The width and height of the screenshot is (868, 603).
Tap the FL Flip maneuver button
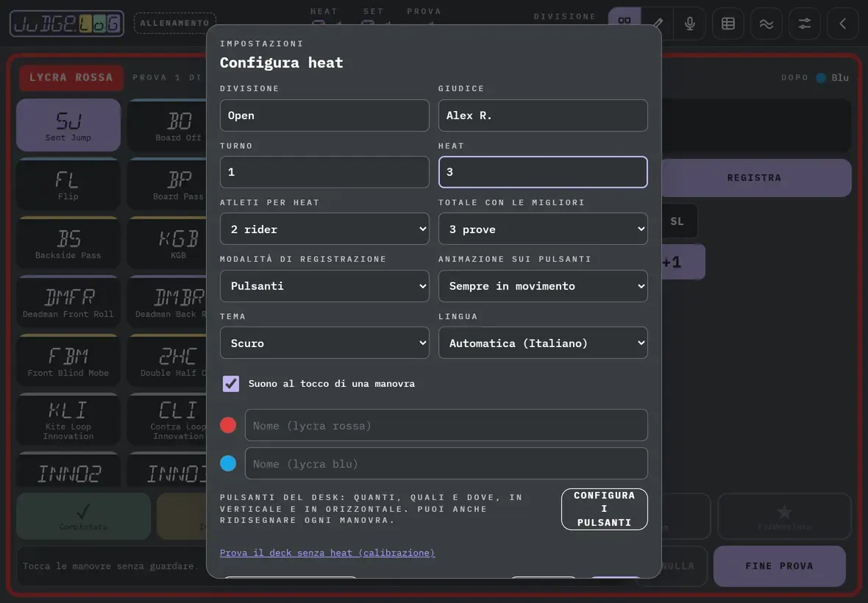68,184
